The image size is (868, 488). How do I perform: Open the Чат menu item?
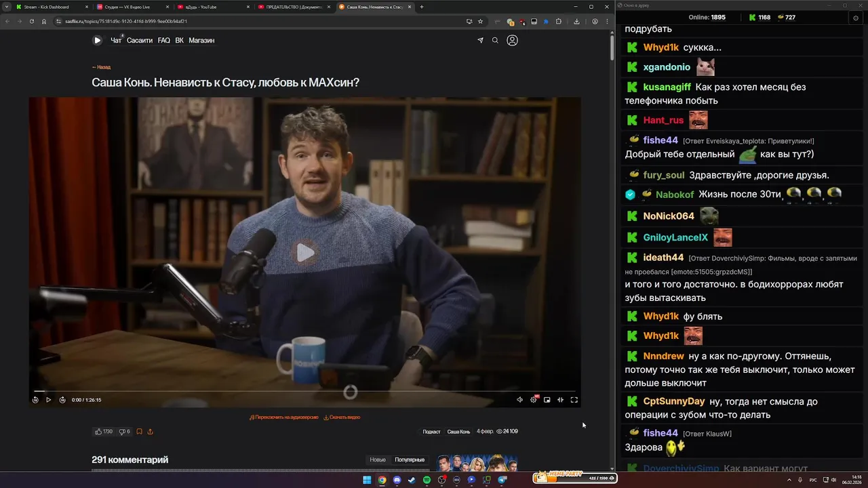pyautogui.click(x=116, y=41)
